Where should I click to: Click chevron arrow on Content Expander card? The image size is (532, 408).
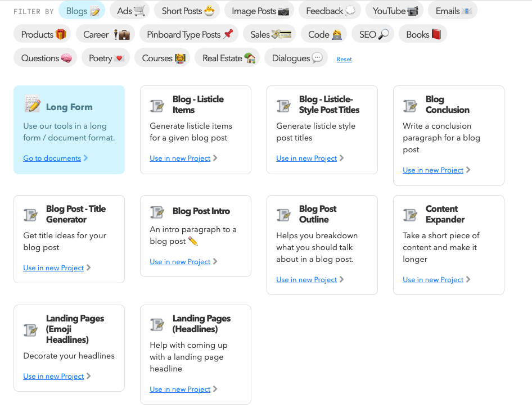tap(468, 280)
